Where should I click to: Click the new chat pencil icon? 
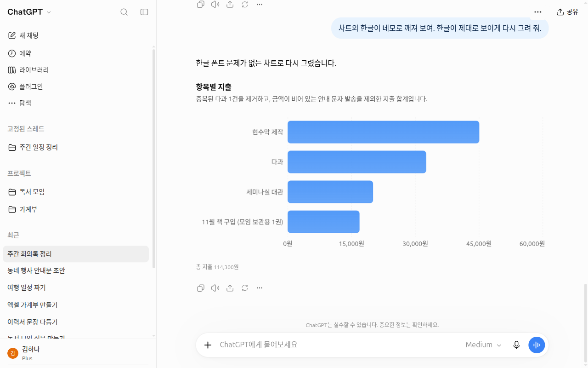[12, 35]
